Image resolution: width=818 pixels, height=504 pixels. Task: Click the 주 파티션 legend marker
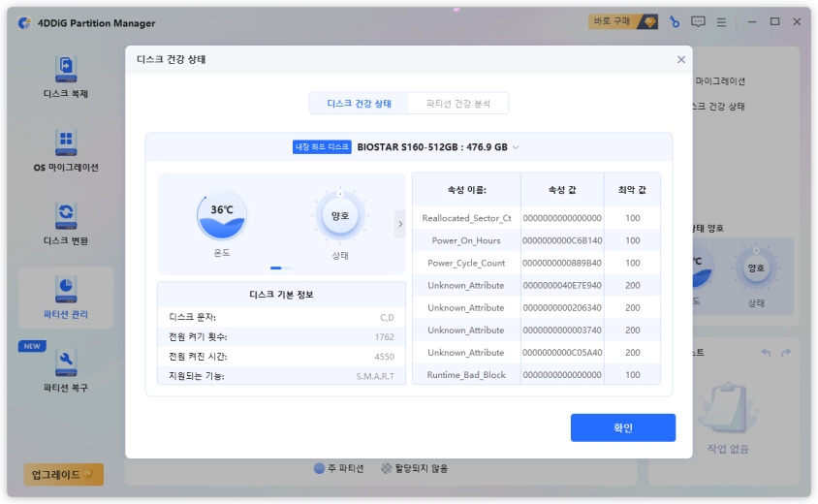point(319,468)
